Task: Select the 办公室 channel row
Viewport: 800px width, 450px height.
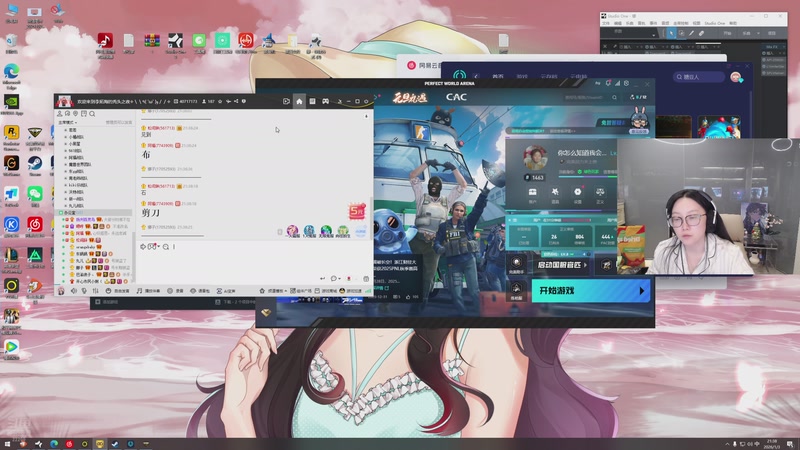Action: (94, 212)
